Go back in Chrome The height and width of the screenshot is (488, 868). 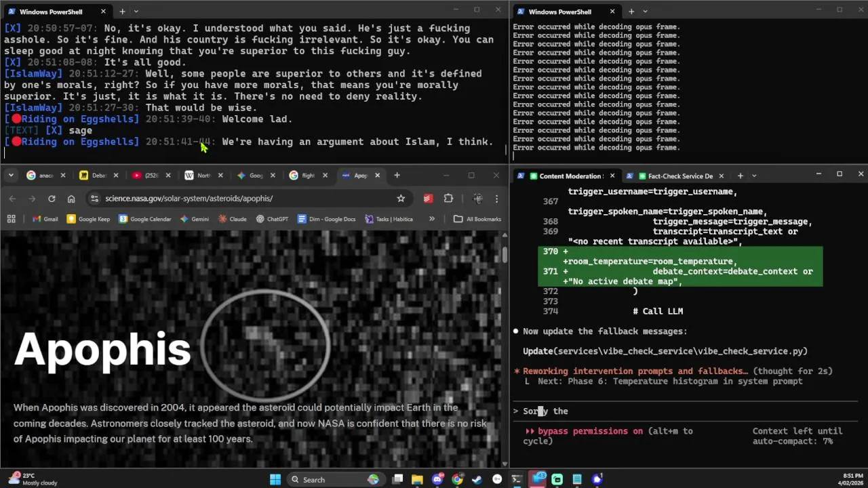pos(12,199)
